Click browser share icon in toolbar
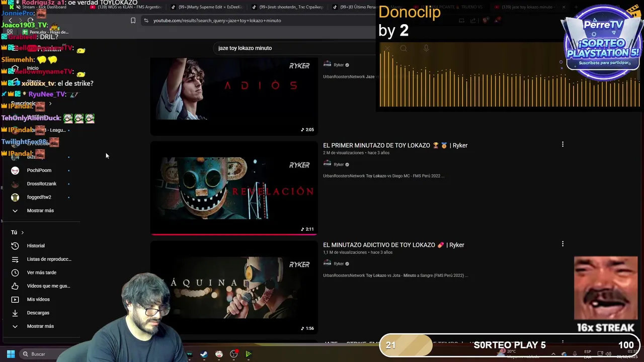This screenshot has height=362, width=644. pos(473,21)
